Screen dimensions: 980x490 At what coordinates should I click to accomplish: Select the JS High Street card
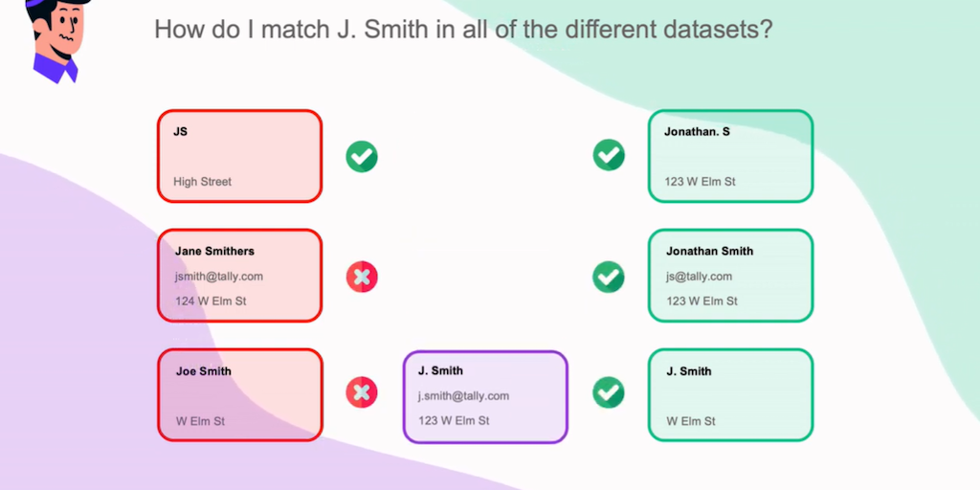tap(239, 156)
